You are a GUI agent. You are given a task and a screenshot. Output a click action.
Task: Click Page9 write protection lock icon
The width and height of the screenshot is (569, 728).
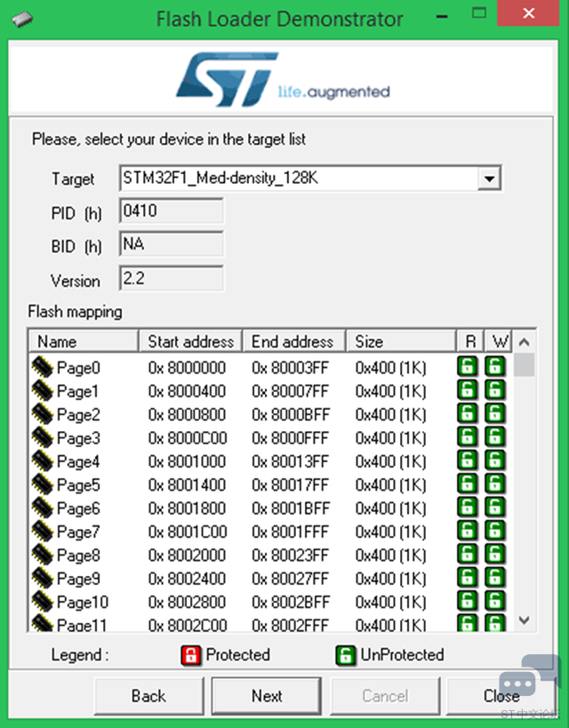[495, 577]
